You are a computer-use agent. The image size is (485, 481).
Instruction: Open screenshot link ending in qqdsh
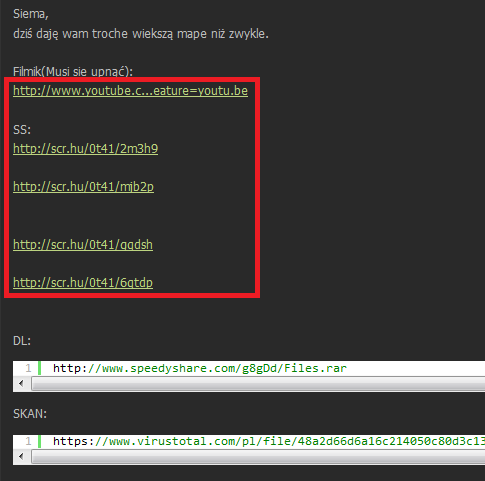pyautogui.click(x=83, y=245)
